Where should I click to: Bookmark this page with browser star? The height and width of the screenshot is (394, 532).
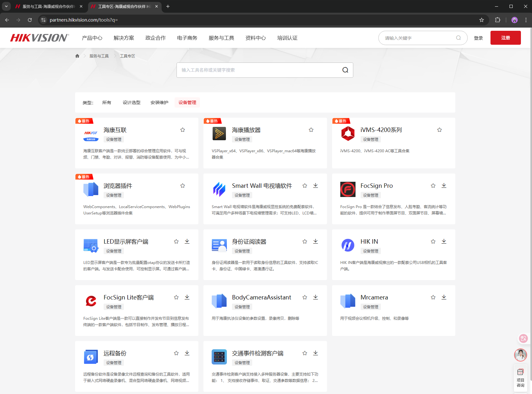point(482,20)
